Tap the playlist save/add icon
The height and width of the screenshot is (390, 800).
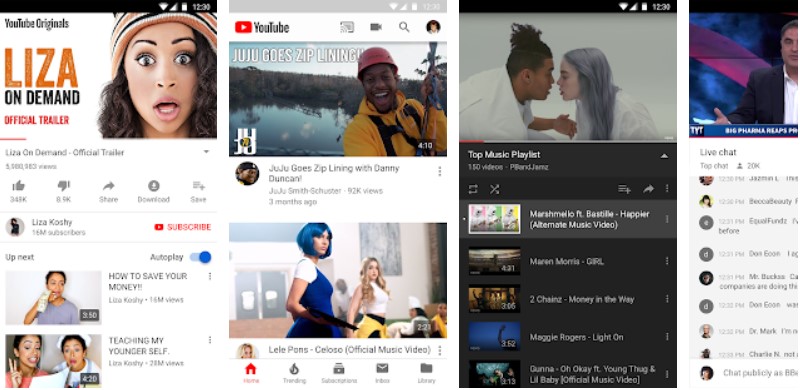tap(624, 189)
